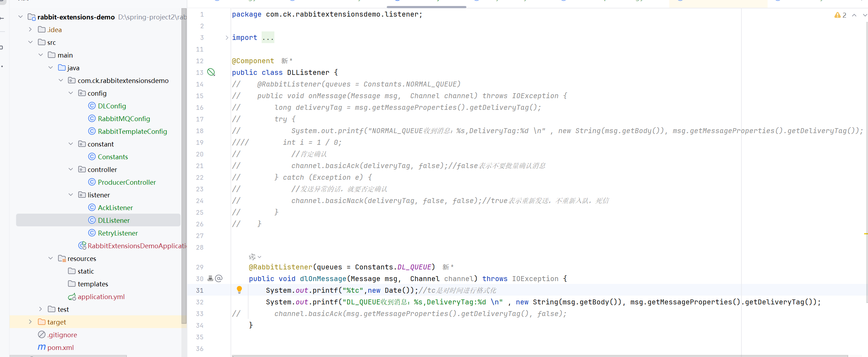Collapse the com.ck.rabbitextensionsdemo package
868x357 pixels.
pyautogui.click(x=61, y=80)
